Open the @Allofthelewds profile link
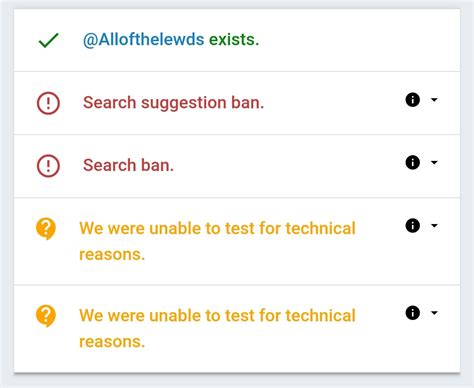This screenshot has width=474, height=388. (143, 40)
